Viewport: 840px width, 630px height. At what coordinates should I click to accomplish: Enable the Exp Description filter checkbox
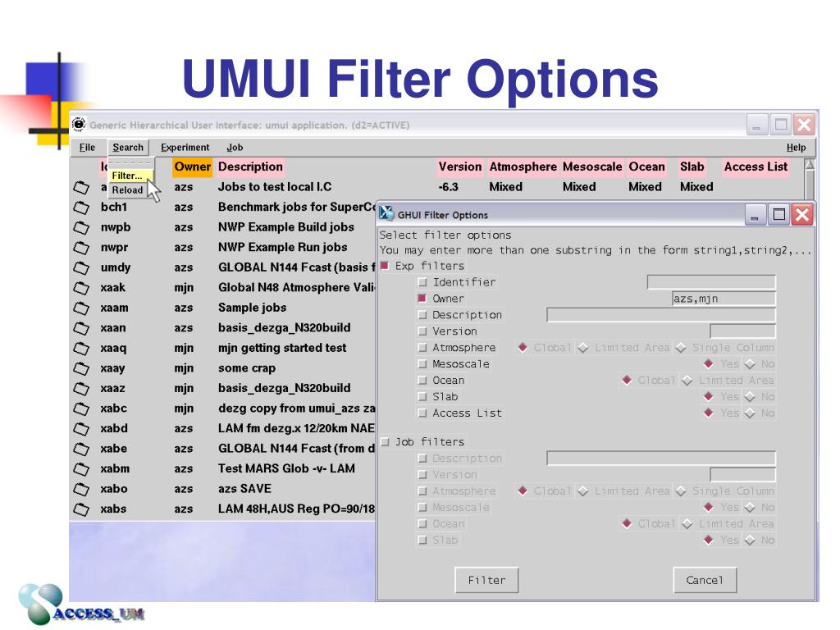pos(422,315)
